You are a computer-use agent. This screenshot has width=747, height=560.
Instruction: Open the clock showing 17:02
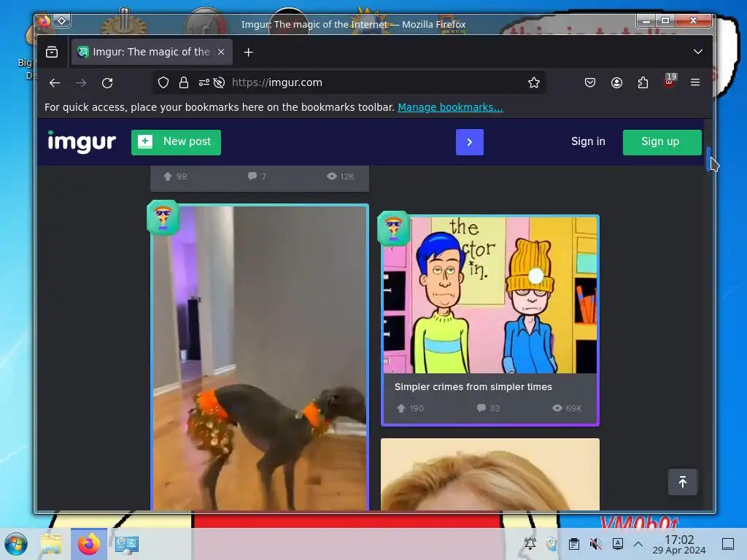(679, 544)
